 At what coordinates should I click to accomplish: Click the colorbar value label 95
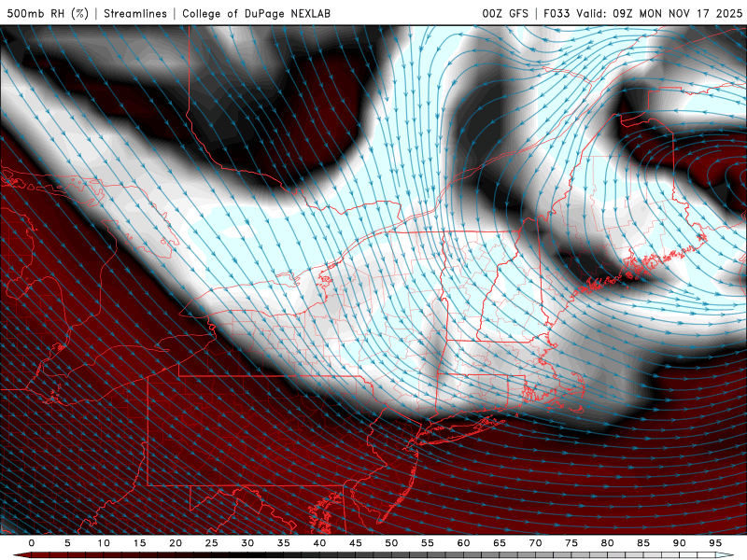[715, 543]
